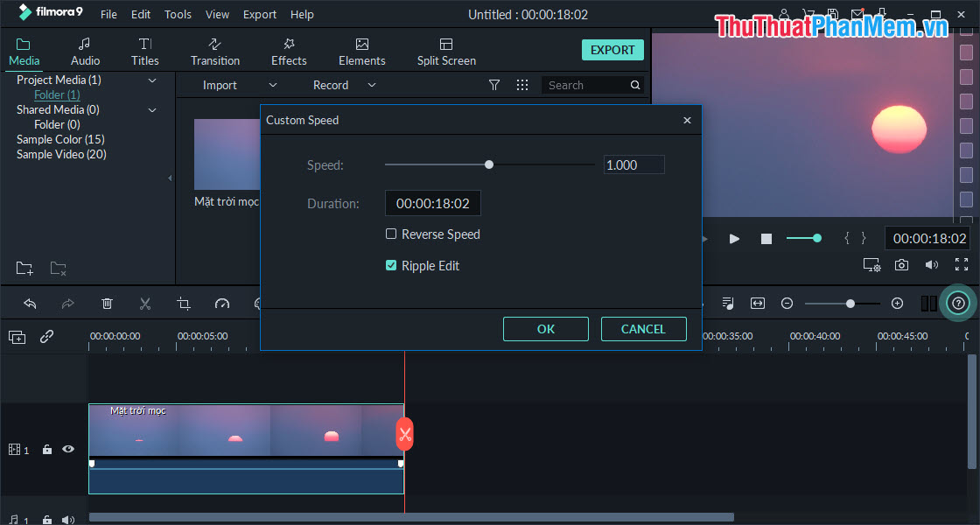Confirm with the OK button
Viewport: 980px width, 525px height.
[x=545, y=329]
